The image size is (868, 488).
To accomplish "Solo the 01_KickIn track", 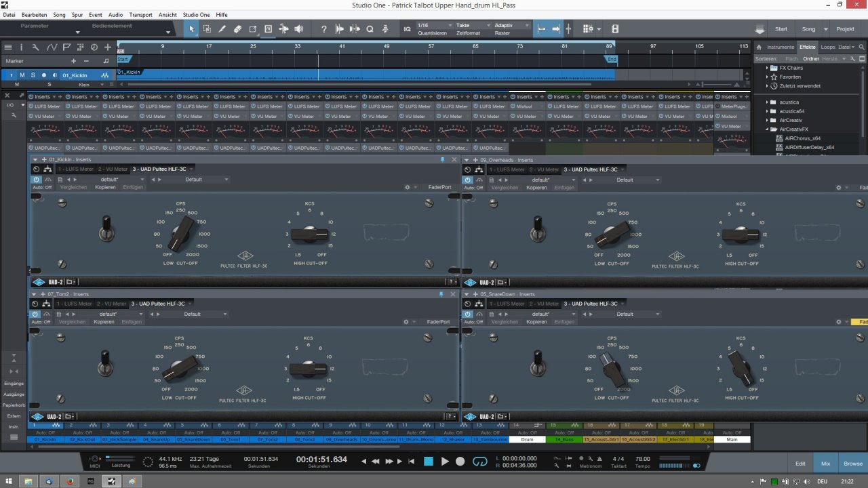I will pos(33,75).
